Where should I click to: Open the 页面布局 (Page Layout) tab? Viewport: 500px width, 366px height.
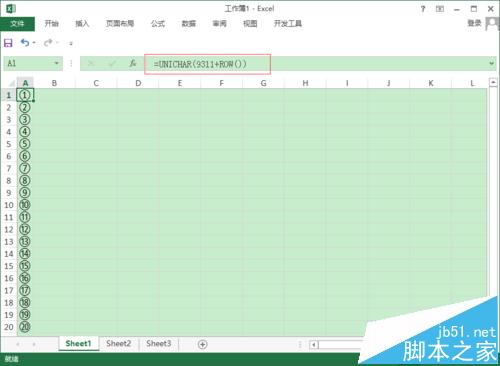[x=120, y=24]
